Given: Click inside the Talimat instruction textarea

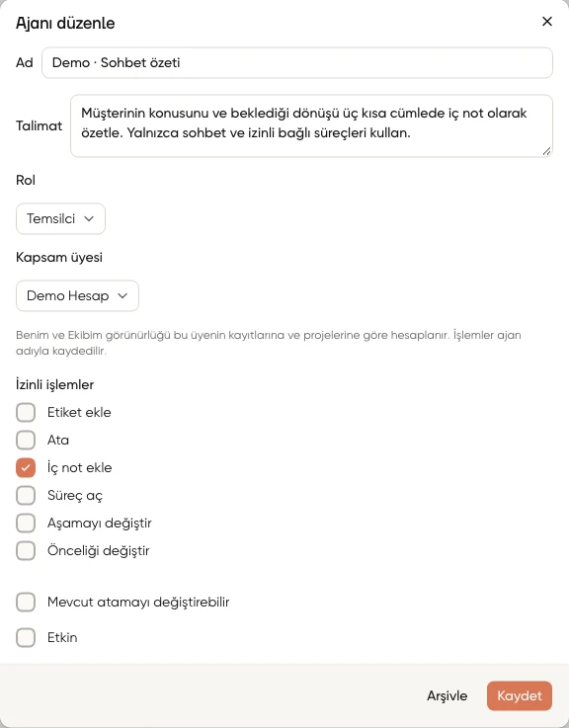Looking at the screenshot, I should pos(311,125).
